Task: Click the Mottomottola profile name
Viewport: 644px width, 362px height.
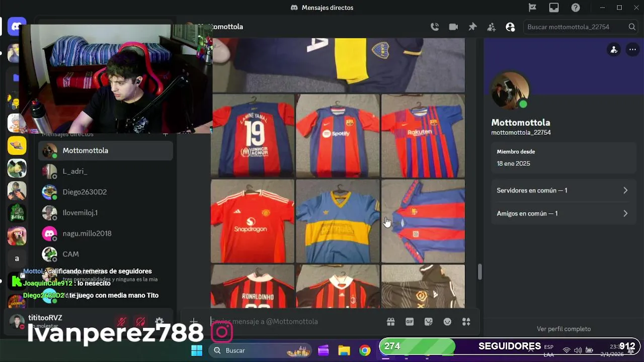Action: point(521,123)
